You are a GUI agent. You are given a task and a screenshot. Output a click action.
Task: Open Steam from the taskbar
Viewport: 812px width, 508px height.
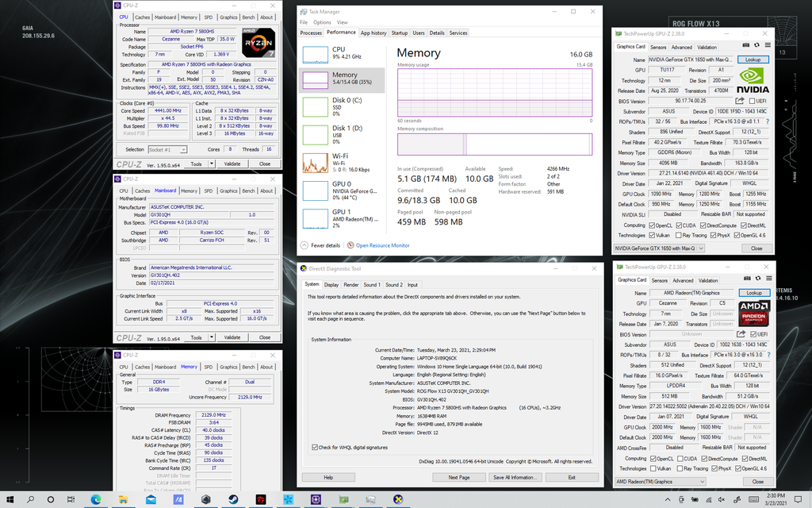[233, 500]
